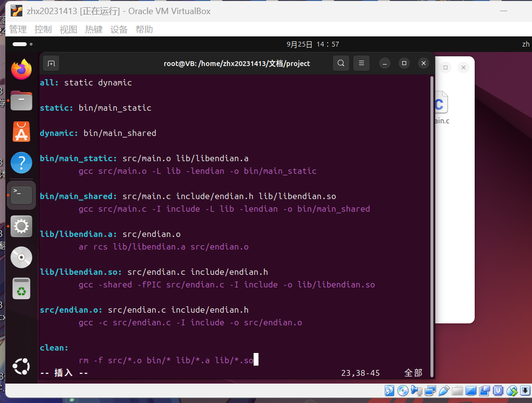532x403 pixels.
Task: Click VirtualBox display status icon
Action: 471,391
